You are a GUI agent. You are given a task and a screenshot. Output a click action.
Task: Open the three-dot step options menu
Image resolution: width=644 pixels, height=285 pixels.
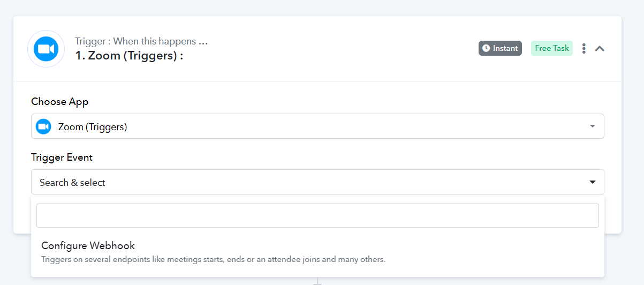(x=584, y=49)
